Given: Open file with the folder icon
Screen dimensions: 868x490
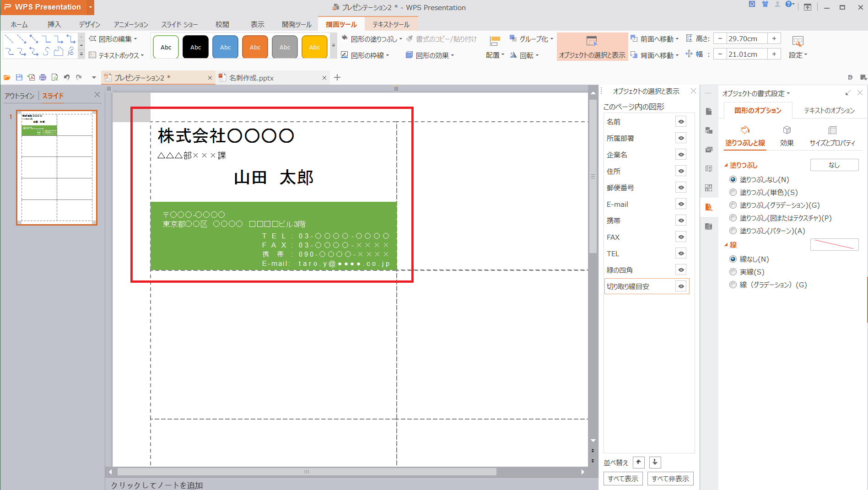Looking at the screenshot, I should [x=7, y=77].
